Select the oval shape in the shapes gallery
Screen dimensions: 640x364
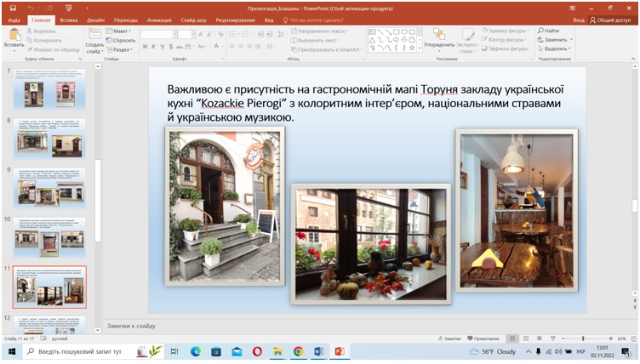pos(404,31)
